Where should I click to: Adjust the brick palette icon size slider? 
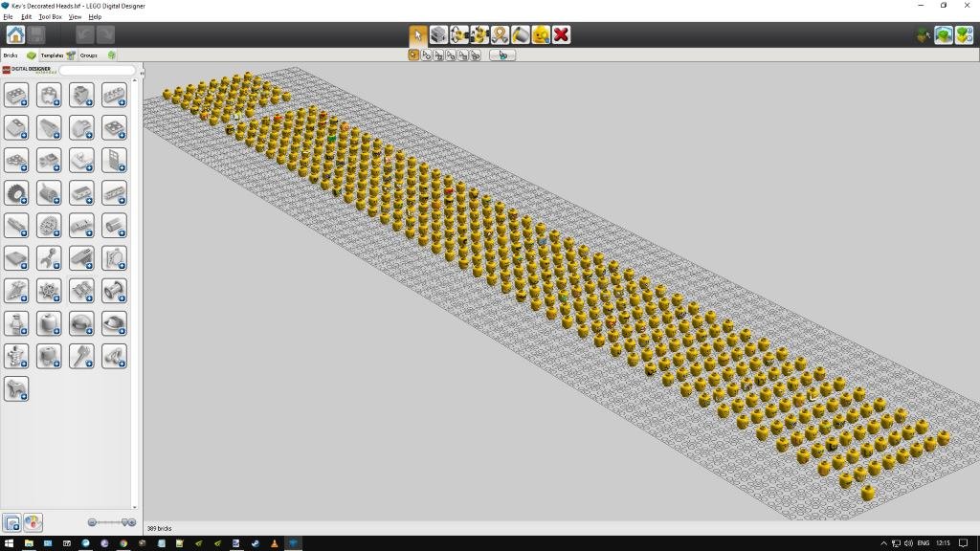tap(123, 521)
